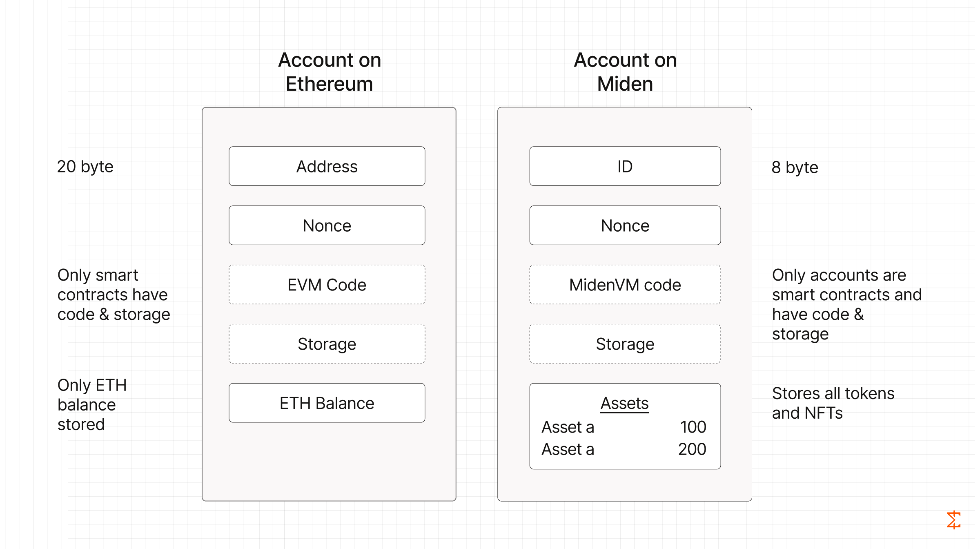The width and height of the screenshot is (980, 549).
Task: Select the asset row with value 100
Action: click(x=624, y=427)
